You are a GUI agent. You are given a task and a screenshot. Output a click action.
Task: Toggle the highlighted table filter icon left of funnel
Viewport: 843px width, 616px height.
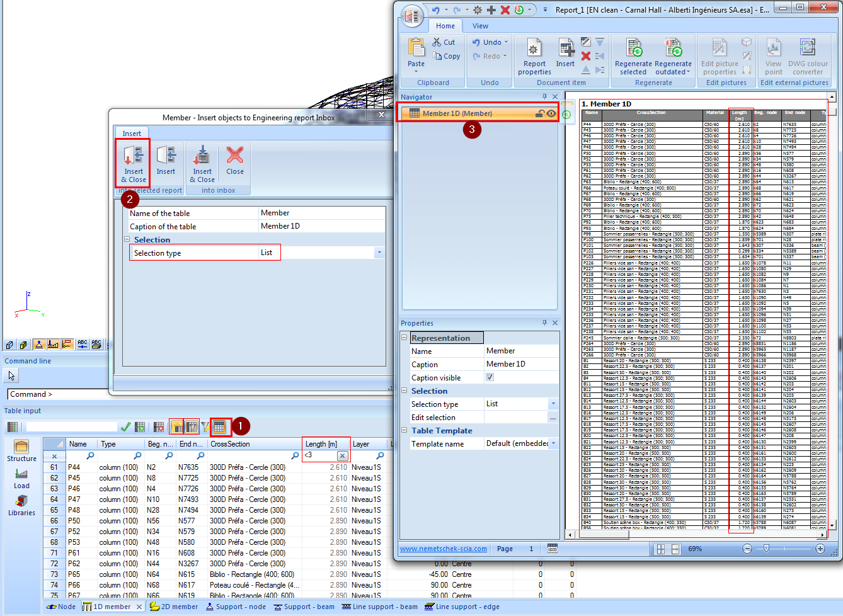192,427
